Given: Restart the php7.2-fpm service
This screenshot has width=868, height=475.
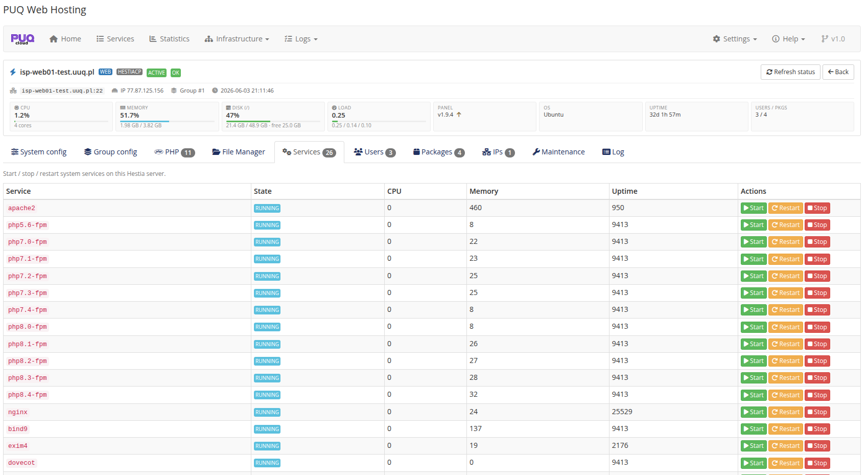Looking at the screenshot, I should pos(786,276).
